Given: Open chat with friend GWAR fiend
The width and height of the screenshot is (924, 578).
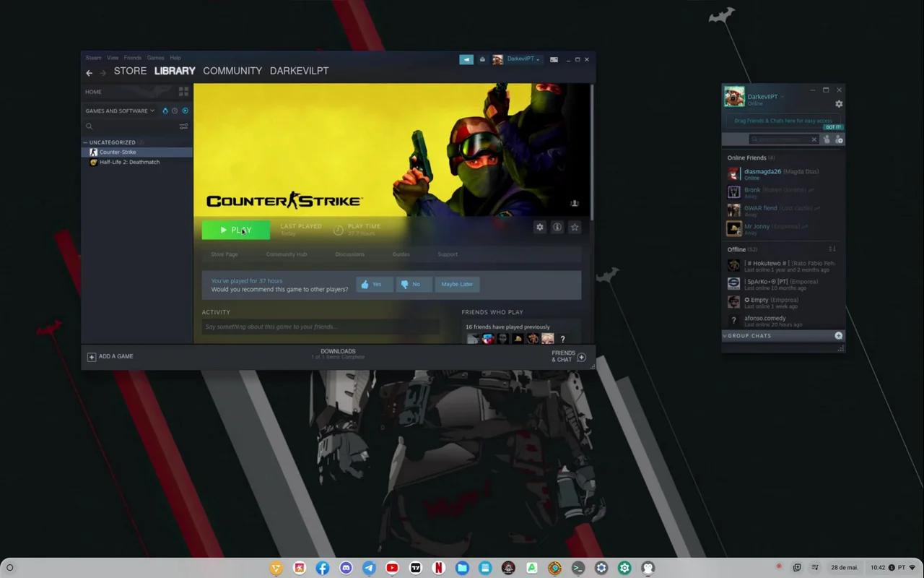Looking at the screenshot, I should point(783,210).
